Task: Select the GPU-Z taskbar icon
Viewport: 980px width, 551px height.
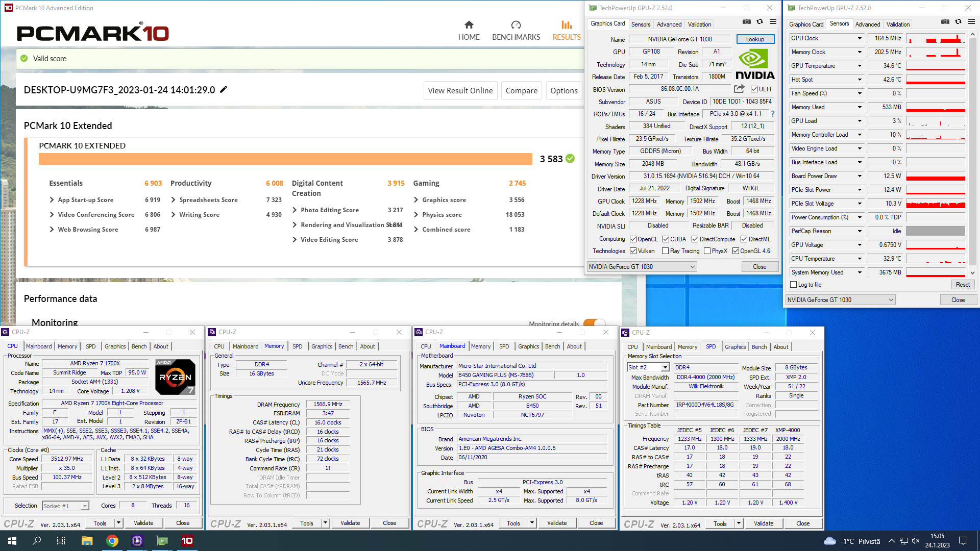Action: 162,541
